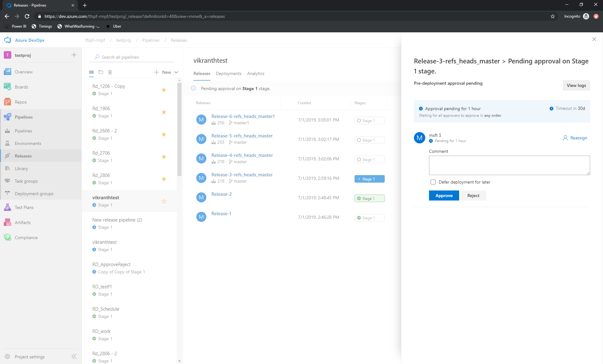
Task: Click the Comment input field
Action: click(509, 165)
